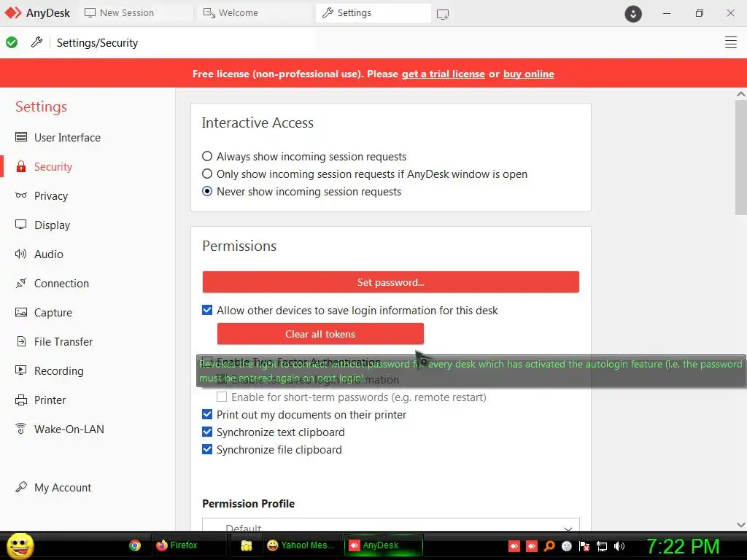Select the Settings tab

click(x=373, y=13)
